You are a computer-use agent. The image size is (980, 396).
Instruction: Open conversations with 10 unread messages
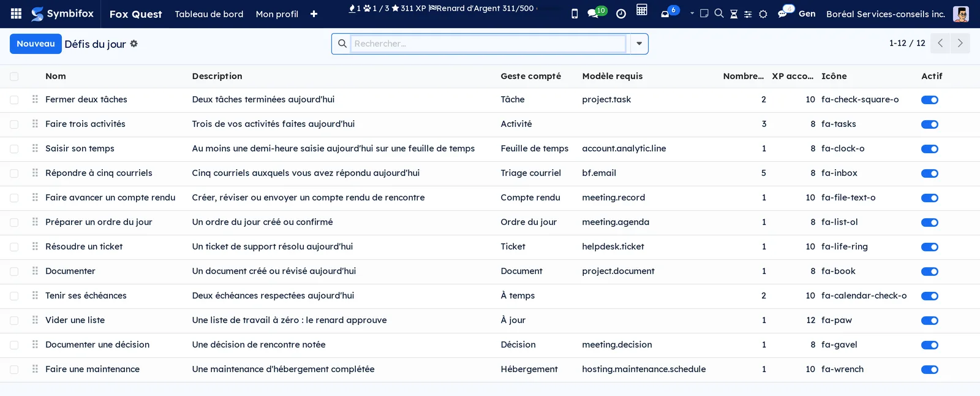(x=596, y=12)
